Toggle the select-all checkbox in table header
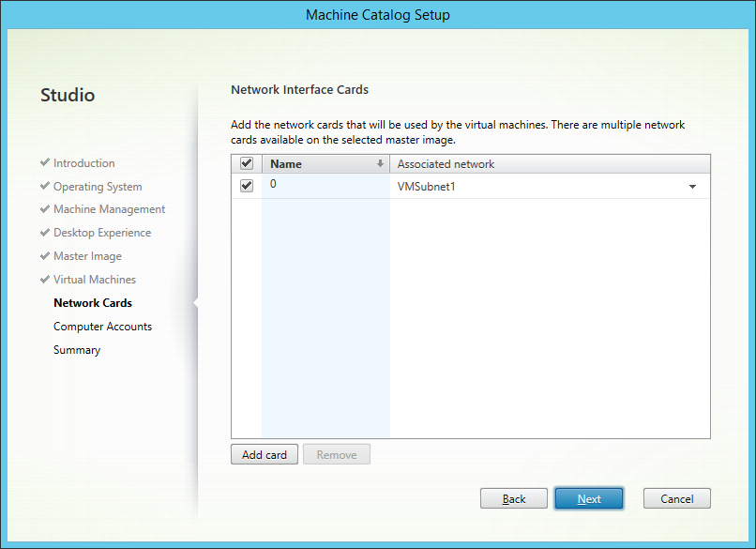756x549 pixels. click(247, 164)
